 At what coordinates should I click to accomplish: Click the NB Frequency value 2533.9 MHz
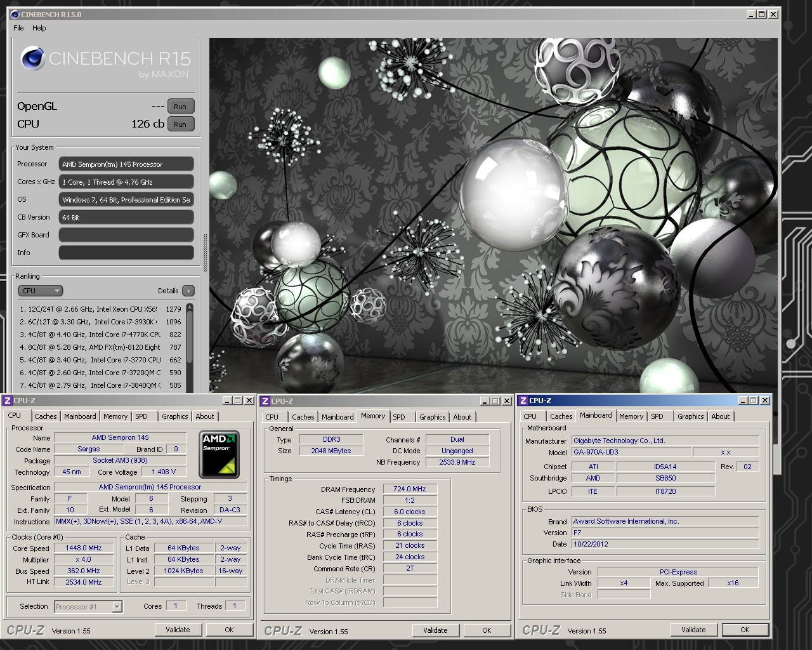pos(457,462)
